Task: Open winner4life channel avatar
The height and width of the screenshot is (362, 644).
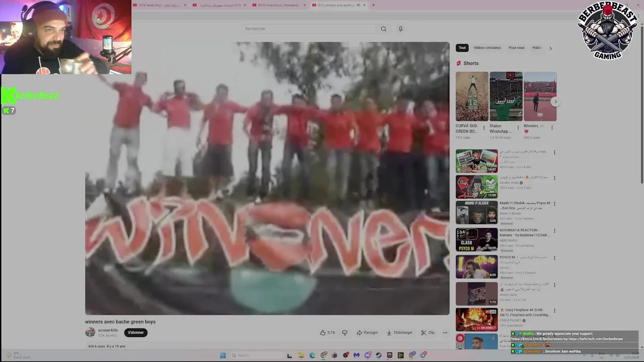Action: (x=90, y=332)
